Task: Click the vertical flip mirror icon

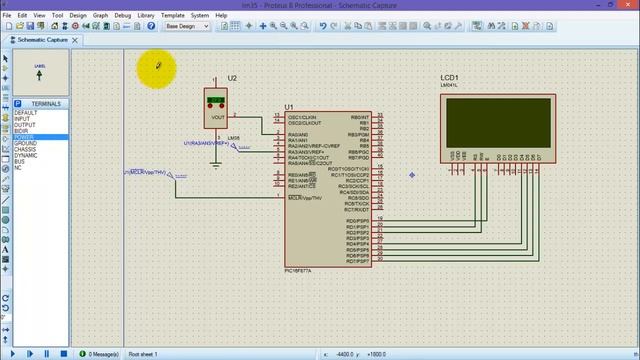Action: pos(5,339)
